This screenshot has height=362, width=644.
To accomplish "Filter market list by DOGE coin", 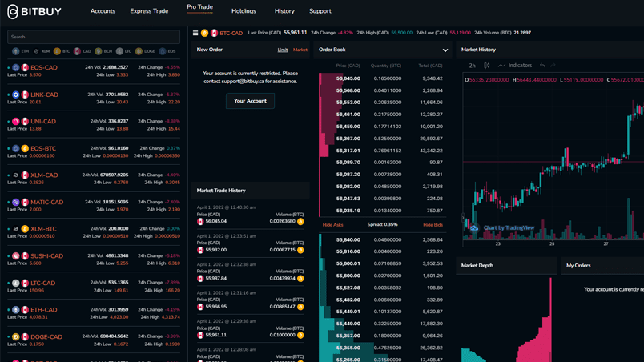I will tap(145, 51).
